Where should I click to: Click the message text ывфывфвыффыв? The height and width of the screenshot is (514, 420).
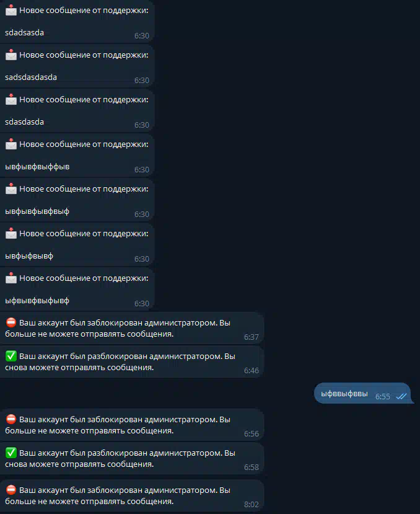pos(37,167)
